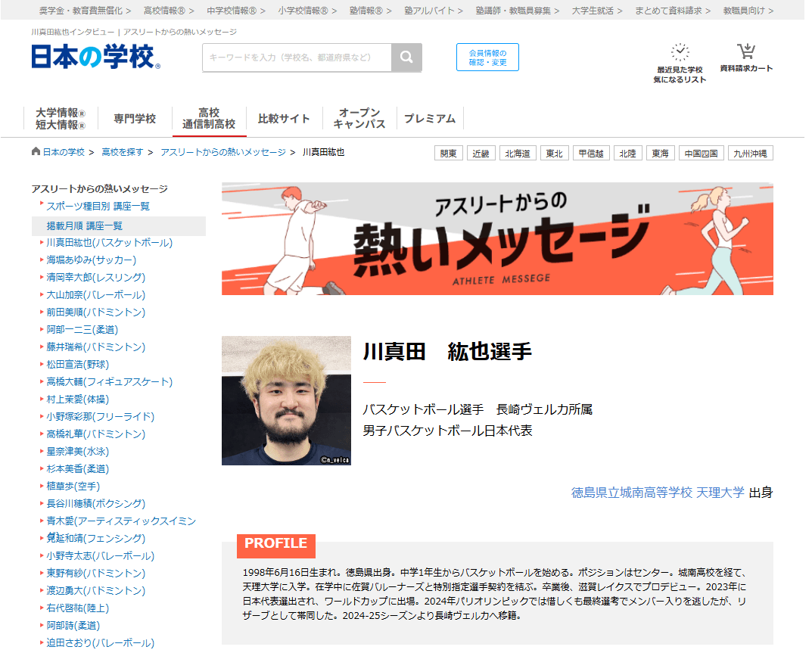Click the athlete's portrait photo
Viewport: 812px width, 653px height.
click(286, 400)
